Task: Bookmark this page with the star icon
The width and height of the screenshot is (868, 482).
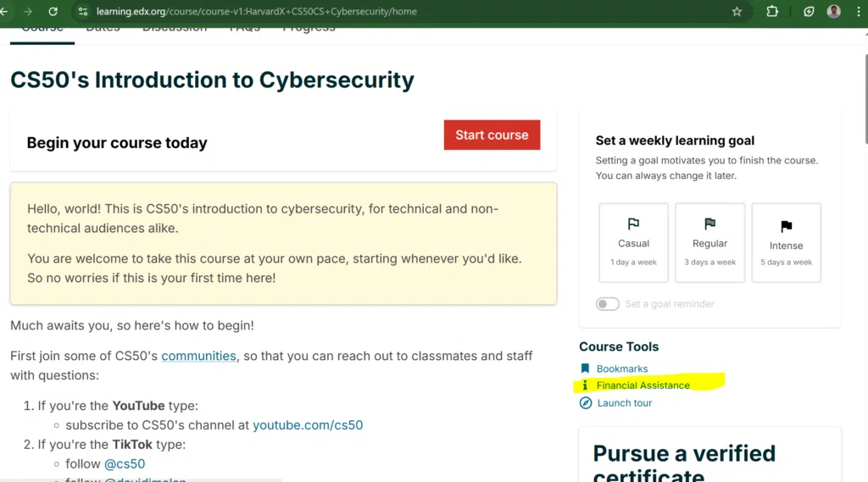Action: pos(737,11)
